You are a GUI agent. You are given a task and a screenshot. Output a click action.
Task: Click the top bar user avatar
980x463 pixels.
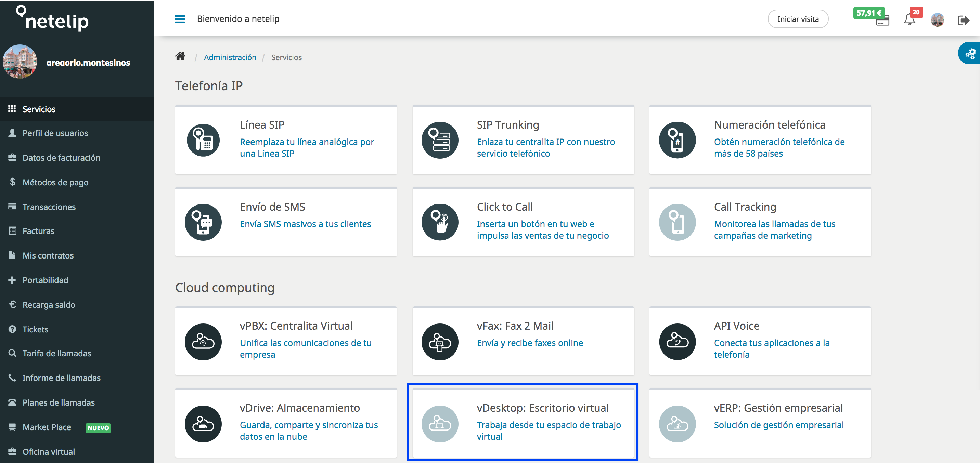click(x=937, y=20)
